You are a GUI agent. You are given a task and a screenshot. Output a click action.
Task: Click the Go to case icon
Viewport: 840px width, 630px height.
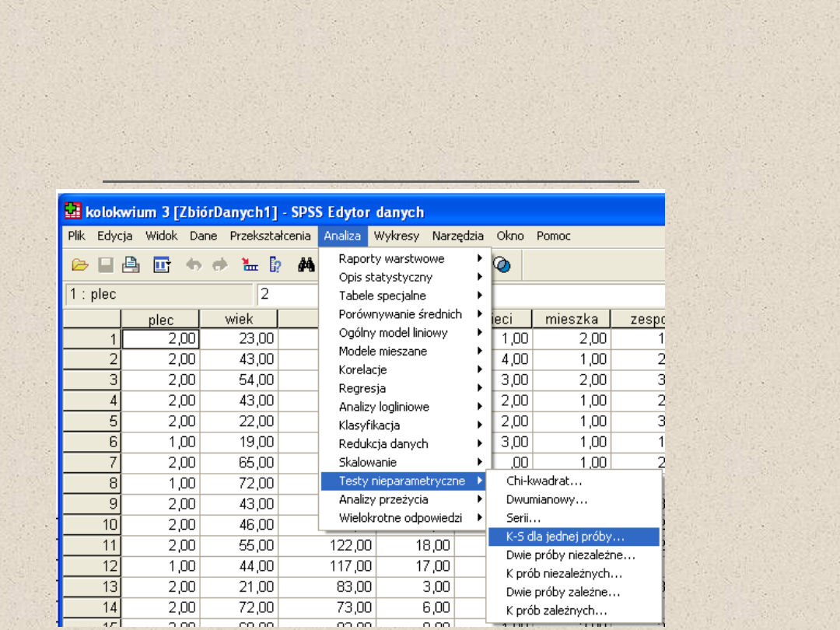tap(250, 265)
